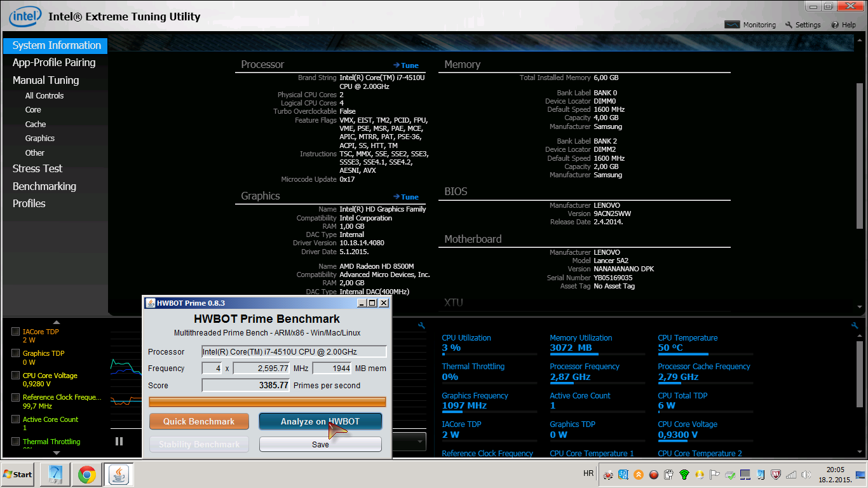
Task: Click MHz frequency field 2,595.77
Action: click(x=262, y=369)
